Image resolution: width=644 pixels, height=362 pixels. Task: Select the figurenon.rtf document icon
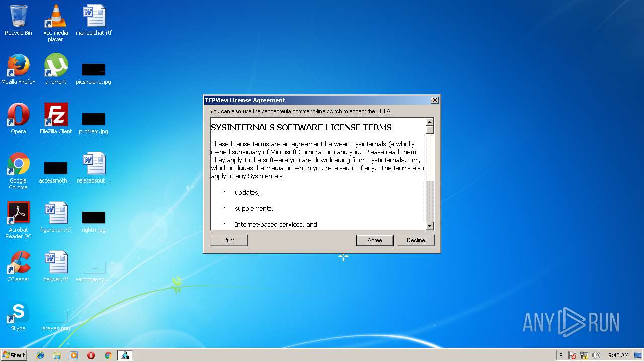pos(55,217)
